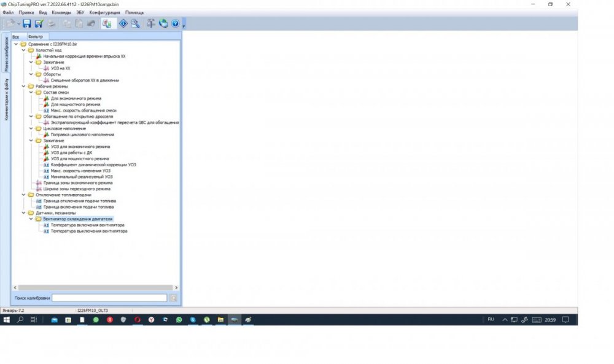Select Граница включения подачи топлива

tap(79, 207)
